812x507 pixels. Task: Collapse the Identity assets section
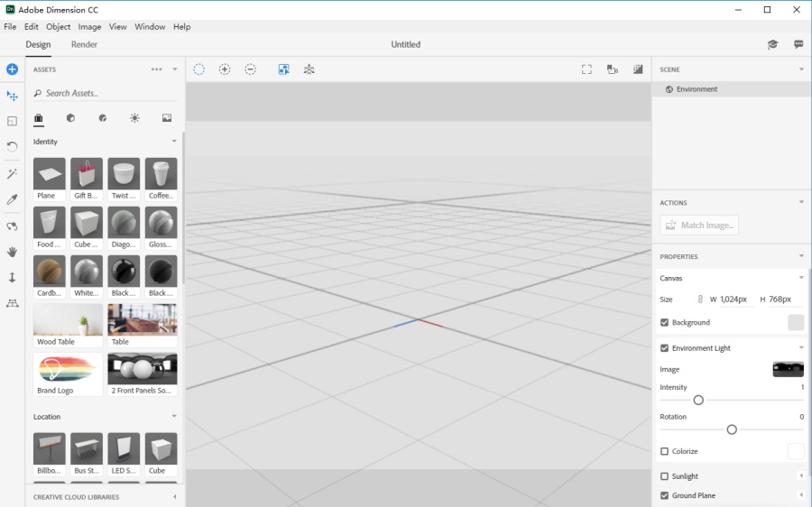point(174,142)
